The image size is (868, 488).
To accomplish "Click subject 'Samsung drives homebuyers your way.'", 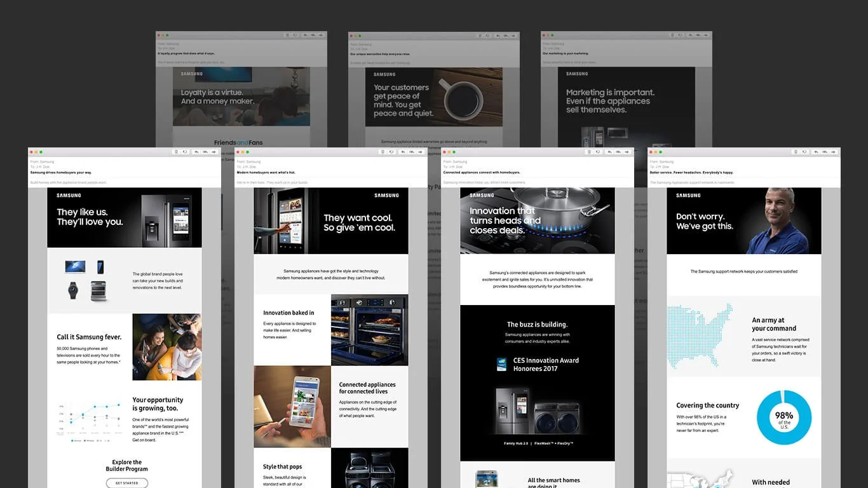I will [61, 172].
